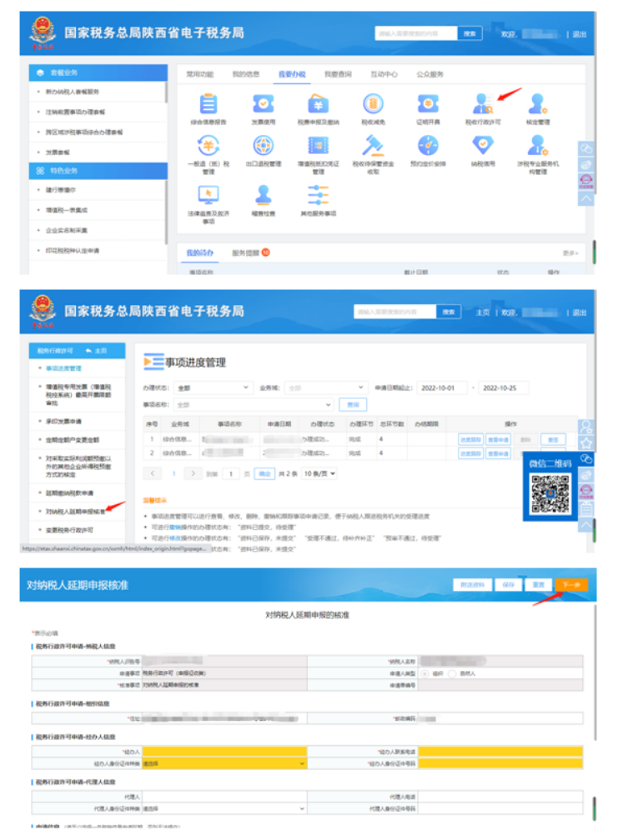Switch to 互动中心 tab
Viewport: 618px width, 840px height.
tap(384, 74)
